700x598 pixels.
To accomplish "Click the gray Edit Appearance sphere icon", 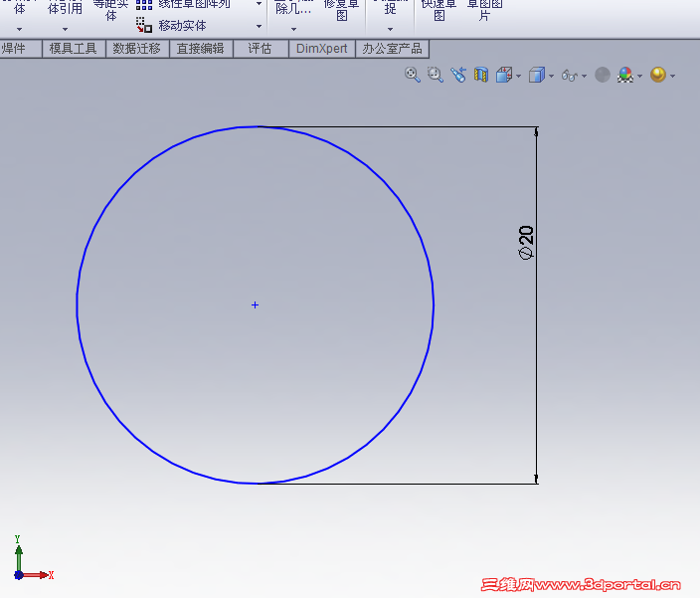I will point(603,75).
